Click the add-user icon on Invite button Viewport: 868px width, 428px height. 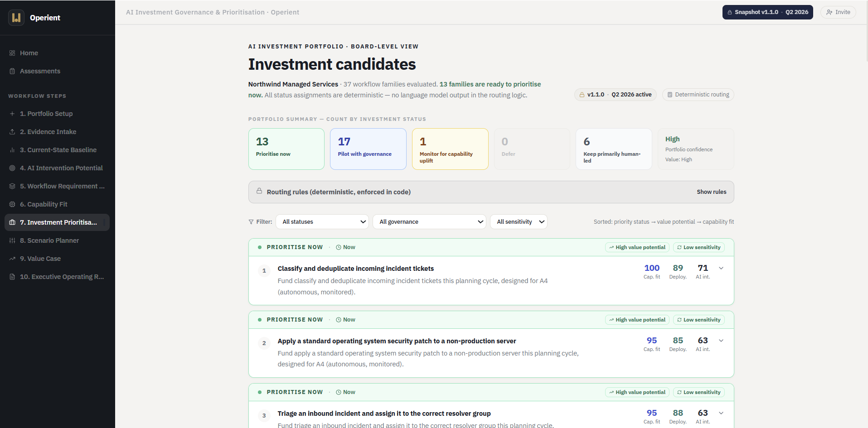pos(829,12)
